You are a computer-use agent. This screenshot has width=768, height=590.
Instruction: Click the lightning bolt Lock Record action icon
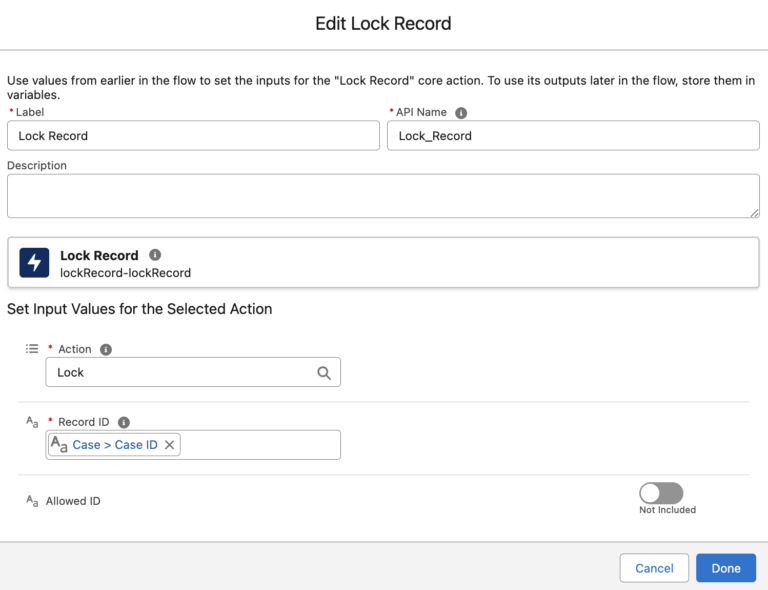[x=35, y=263]
